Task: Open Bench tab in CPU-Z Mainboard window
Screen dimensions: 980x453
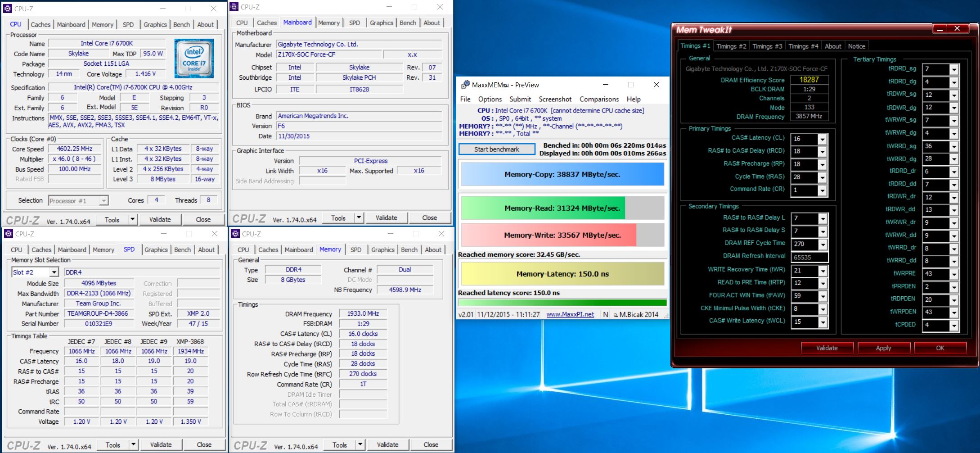Action: [x=408, y=23]
